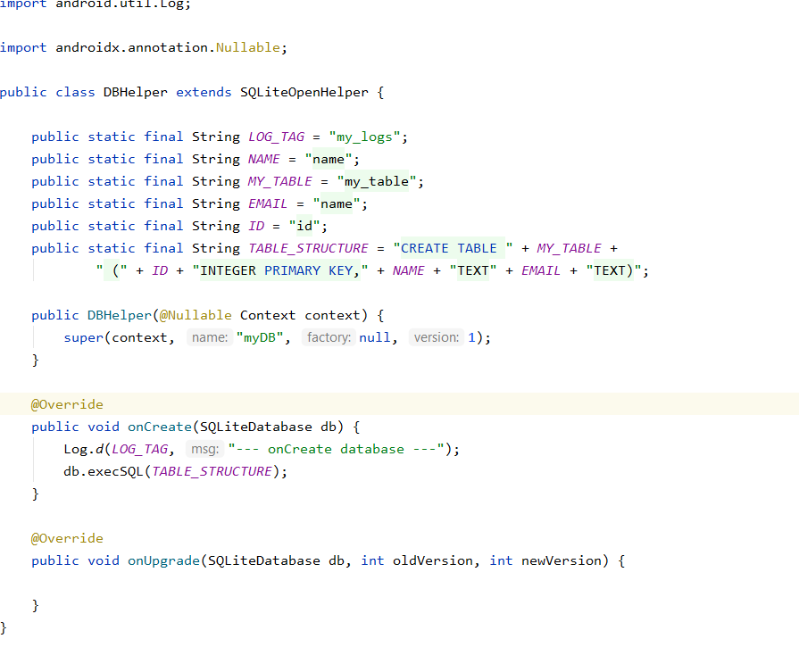Image resolution: width=799 pixels, height=672 pixels.
Task: Click the DBHelper class name declaration
Action: coord(135,92)
